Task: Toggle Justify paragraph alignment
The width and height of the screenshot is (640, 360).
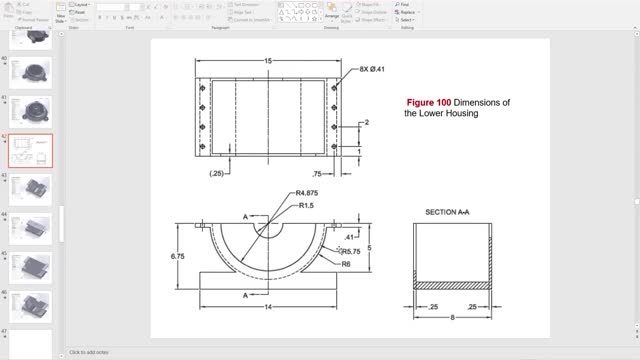Action: coord(198,18)
